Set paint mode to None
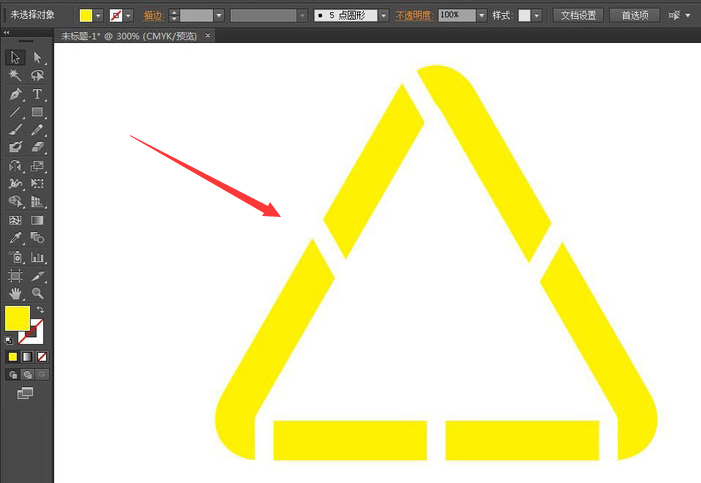701x483 pixels. [x=42, y=356]
